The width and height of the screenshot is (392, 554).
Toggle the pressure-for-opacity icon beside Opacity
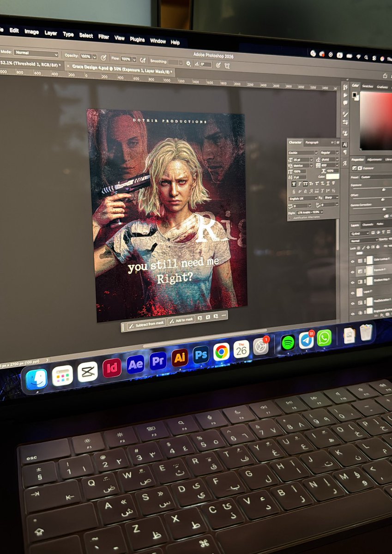point(103,57)
